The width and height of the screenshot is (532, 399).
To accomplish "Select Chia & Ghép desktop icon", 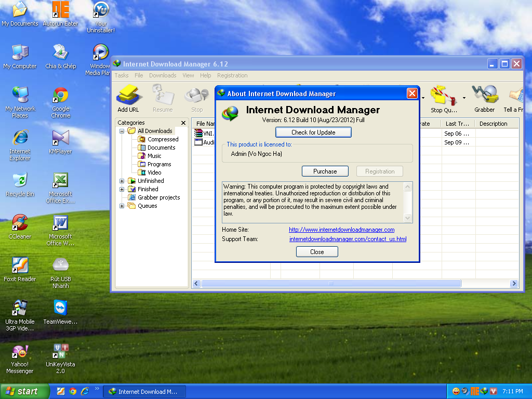I will click(60, 57).
